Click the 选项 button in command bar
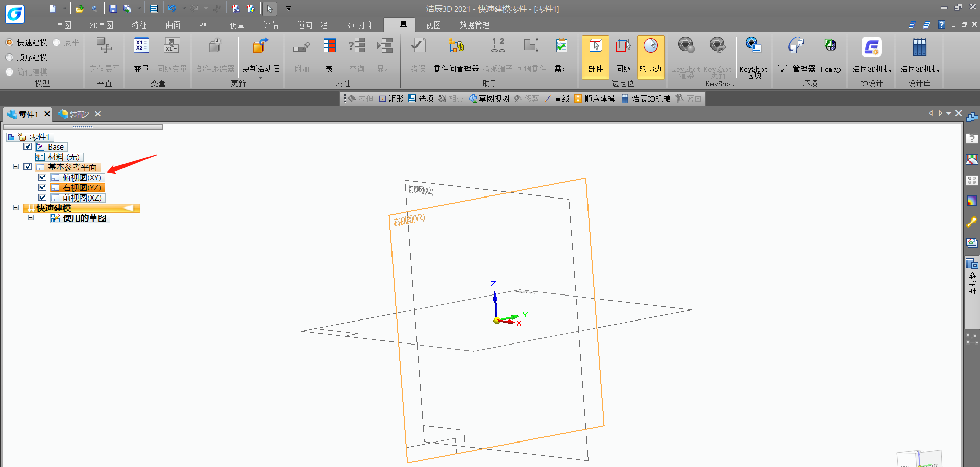980x467 pixels. 421,99
